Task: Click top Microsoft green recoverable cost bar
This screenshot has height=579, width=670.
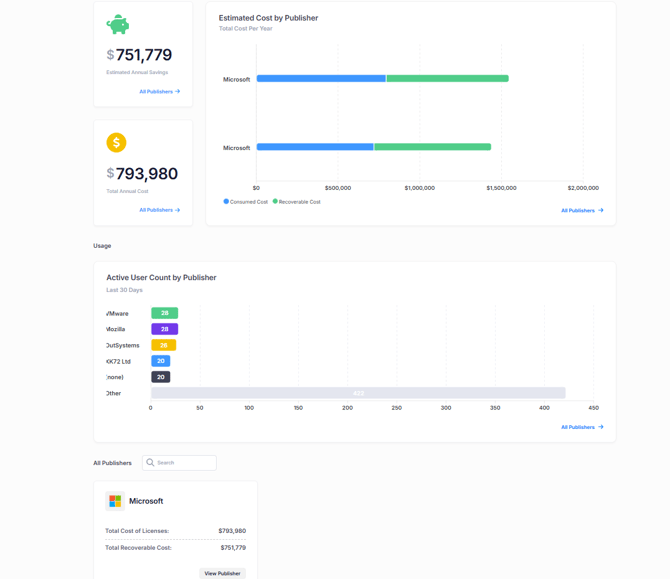Action: coord(447,78)
